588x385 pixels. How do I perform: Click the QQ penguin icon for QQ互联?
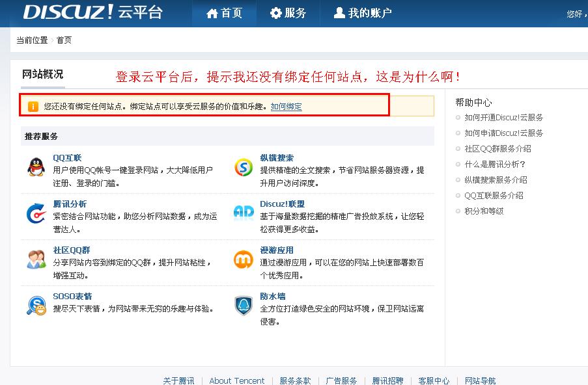coord(36,167)
